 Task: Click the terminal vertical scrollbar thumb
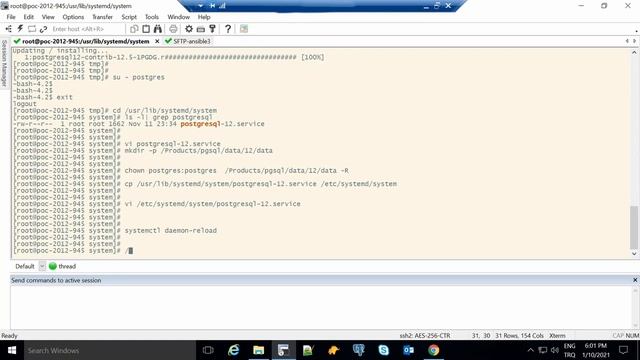[x=634, y=227]
